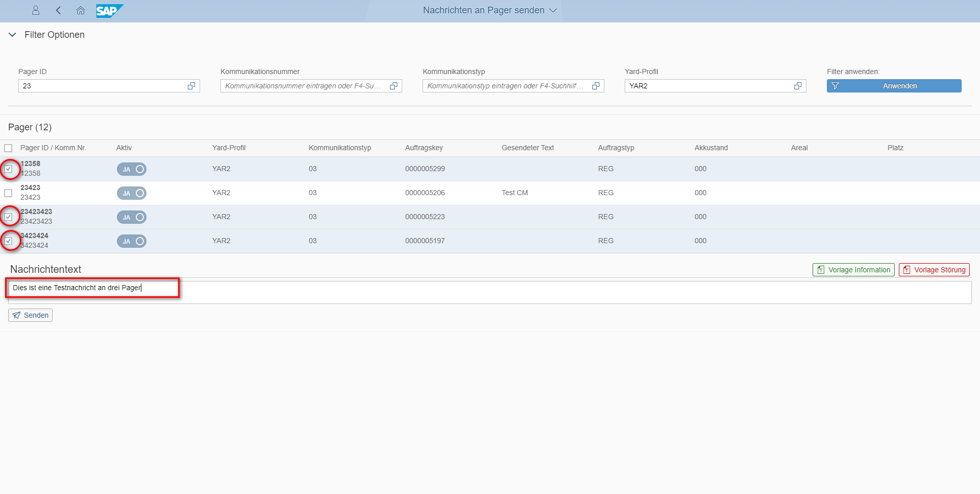
Task: Select Auftragskey 0000005299 cell
Action: tap(425, 169)
